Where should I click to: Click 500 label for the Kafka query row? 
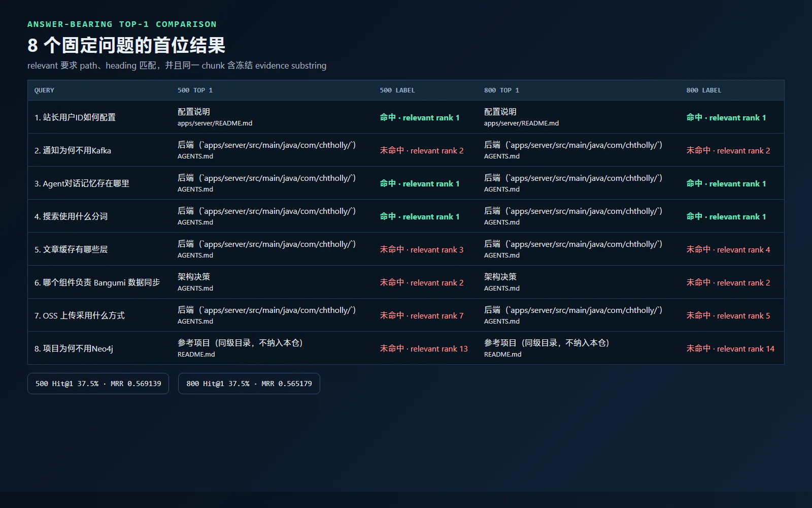422,150
